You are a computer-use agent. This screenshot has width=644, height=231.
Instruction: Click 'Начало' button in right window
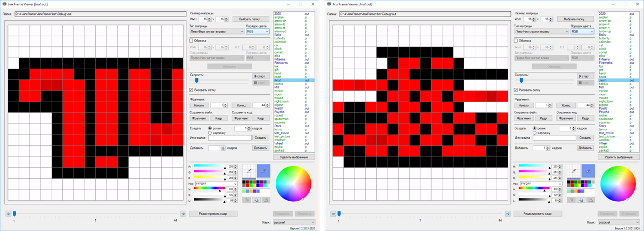pos(524,105)
